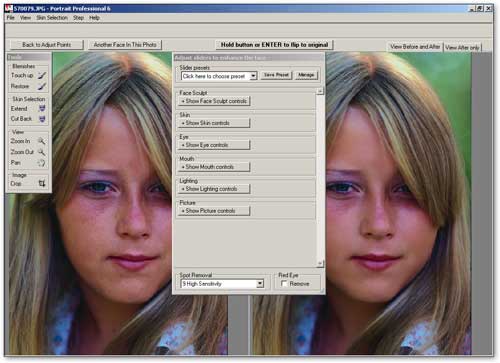Expand Show Lighting controls

pyautogui.click(x=214, y=189)
